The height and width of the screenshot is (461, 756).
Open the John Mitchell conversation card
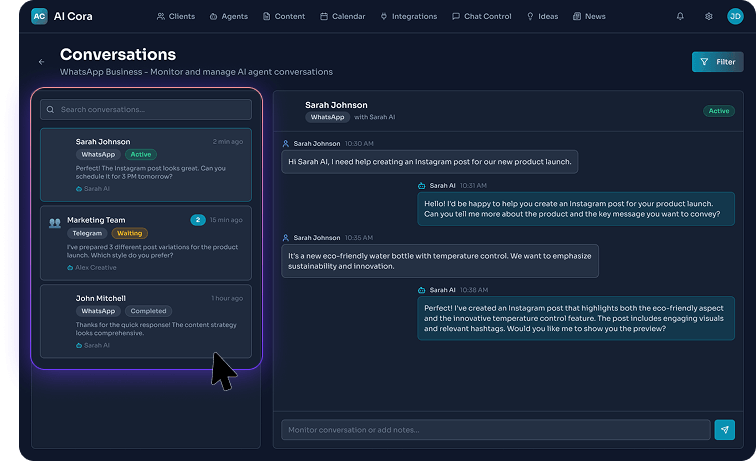146,321
